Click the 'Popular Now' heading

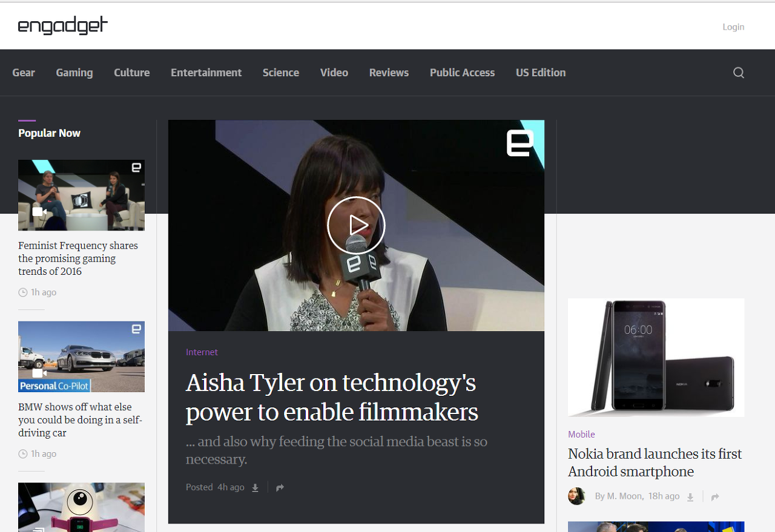pos(49,133)
